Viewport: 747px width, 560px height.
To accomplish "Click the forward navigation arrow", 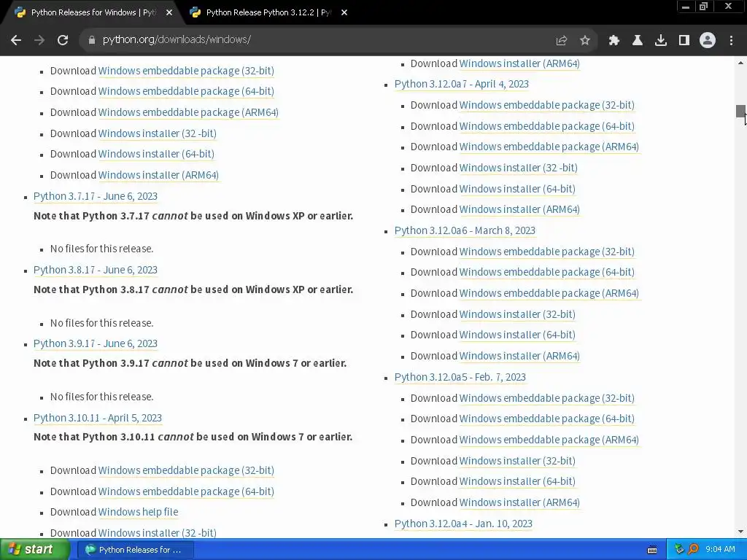I will pos(39,40).
